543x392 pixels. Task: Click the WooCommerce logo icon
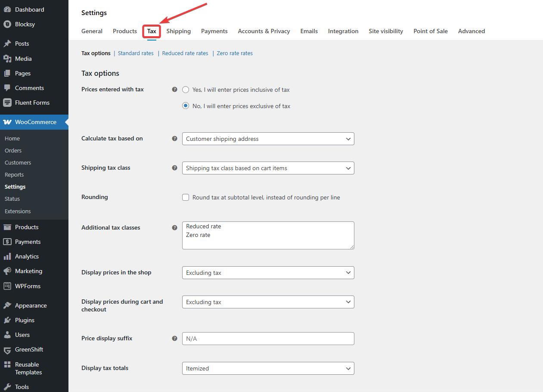7,122
